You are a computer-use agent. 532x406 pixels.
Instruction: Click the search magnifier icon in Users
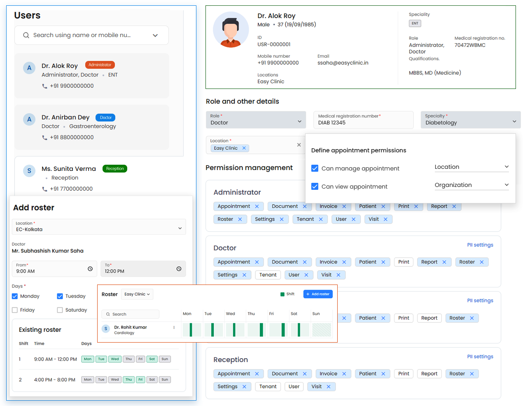tap(26, 35)
